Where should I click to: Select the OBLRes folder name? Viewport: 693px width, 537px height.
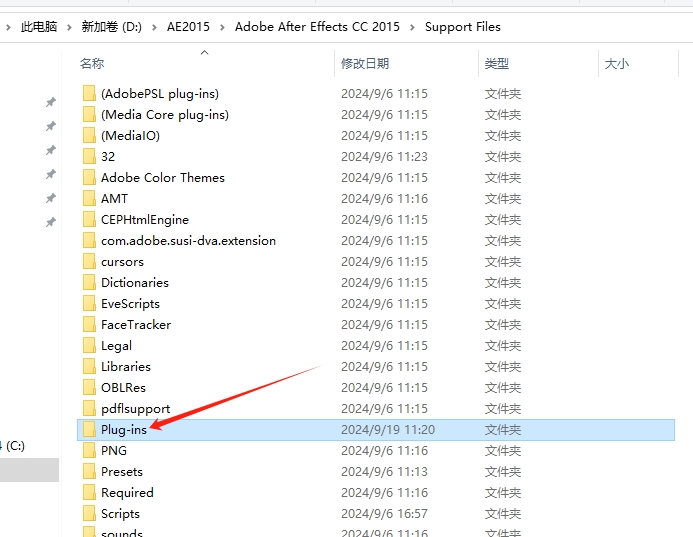(123, 388)
